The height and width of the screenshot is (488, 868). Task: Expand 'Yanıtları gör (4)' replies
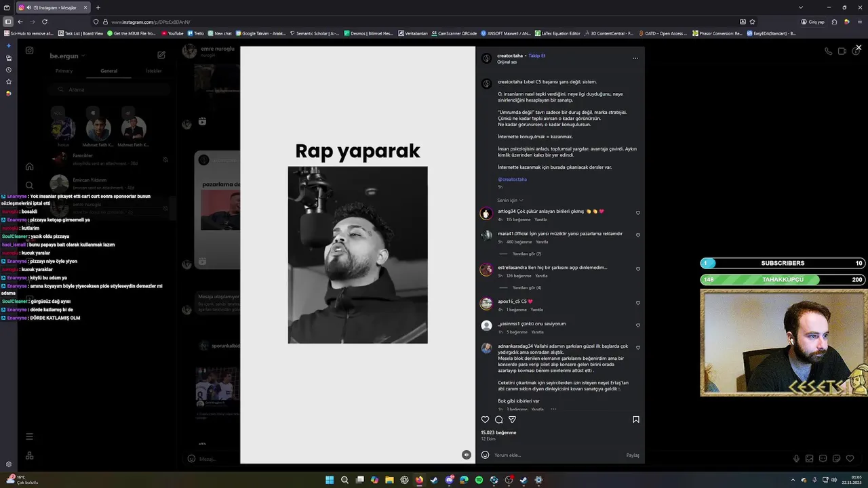point(527,287)
